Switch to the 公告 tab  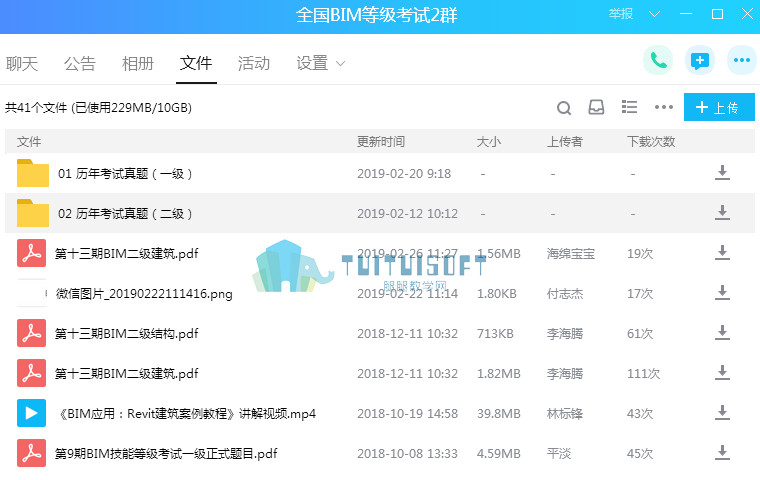pyautogui.click(x=80, y=64)
